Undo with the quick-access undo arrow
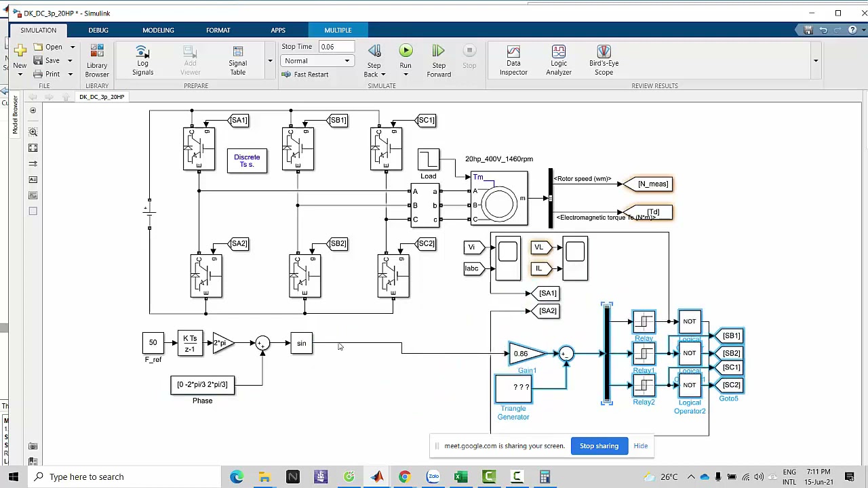 pyautogui.click(x=823, y=30)
